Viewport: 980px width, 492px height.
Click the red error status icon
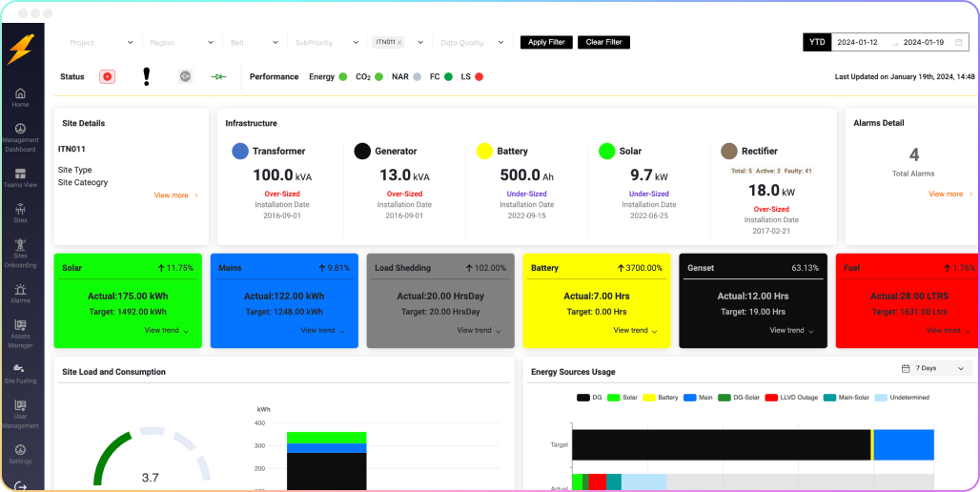click(108, 77)
